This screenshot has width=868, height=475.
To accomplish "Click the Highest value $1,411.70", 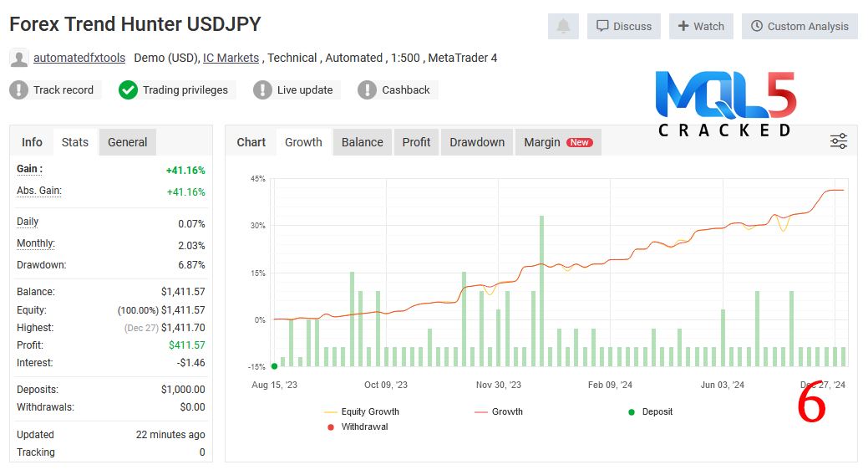I will [183, 328].
